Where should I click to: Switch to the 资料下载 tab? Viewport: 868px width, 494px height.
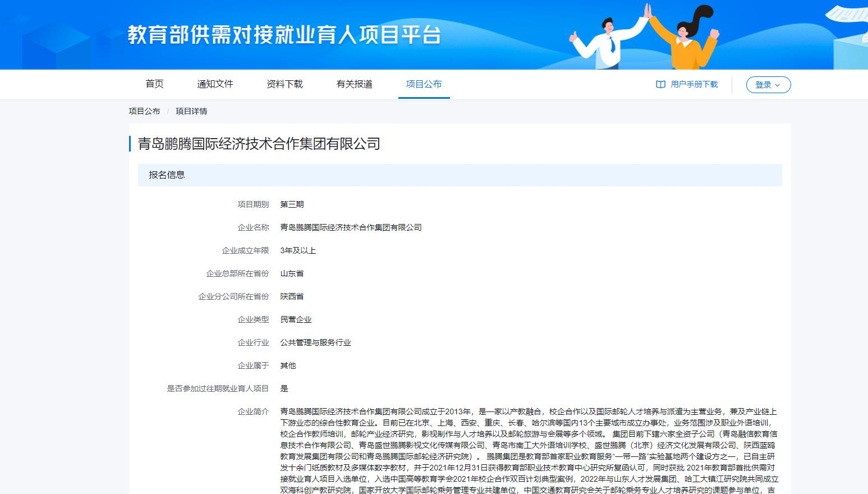(284, 84)
